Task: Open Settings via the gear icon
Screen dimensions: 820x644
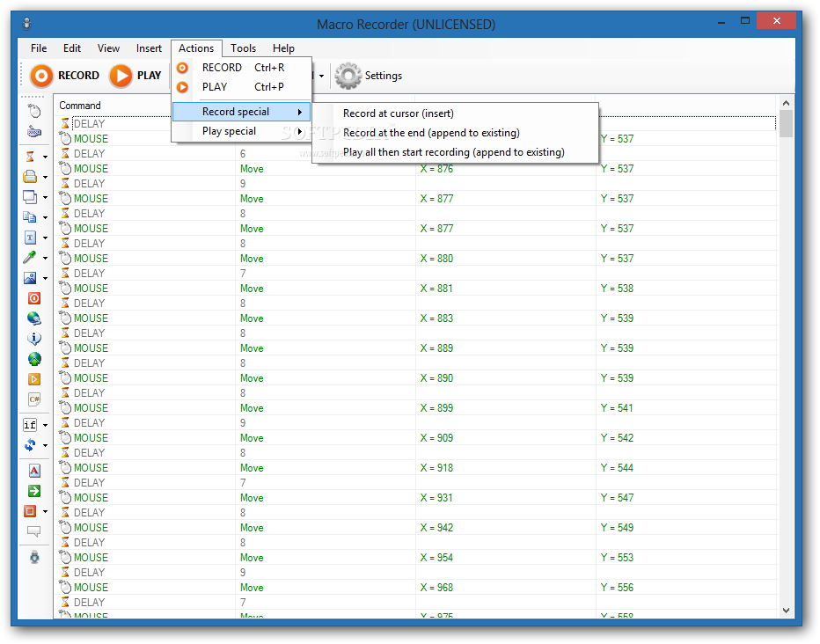Action: [x=369, y=76]
